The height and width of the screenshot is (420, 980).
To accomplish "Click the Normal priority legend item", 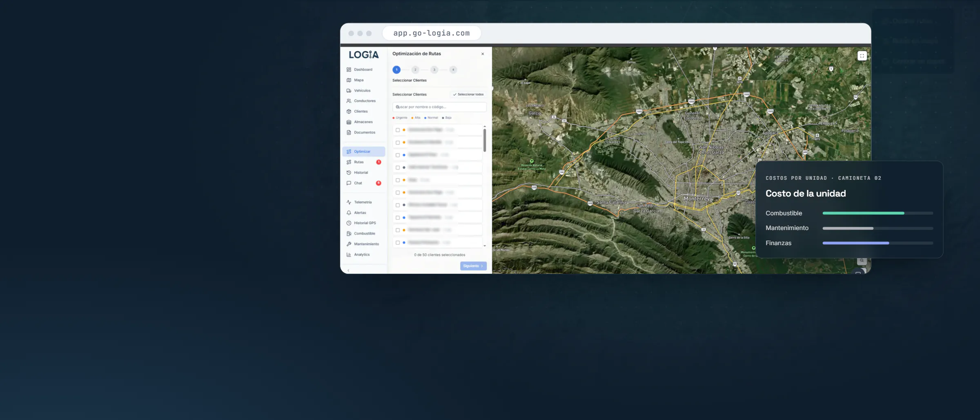I will point(431,118).
